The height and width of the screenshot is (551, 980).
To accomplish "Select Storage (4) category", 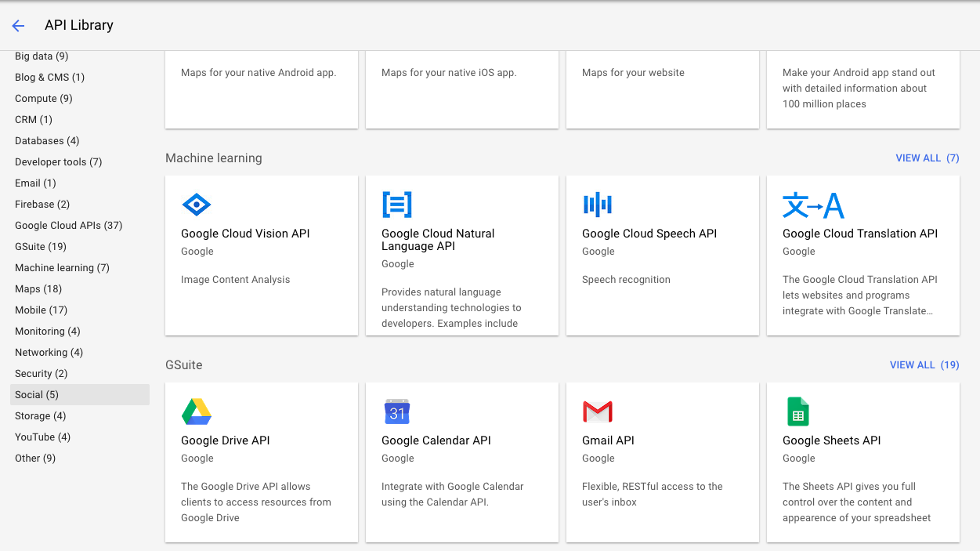I will point(40,416).
